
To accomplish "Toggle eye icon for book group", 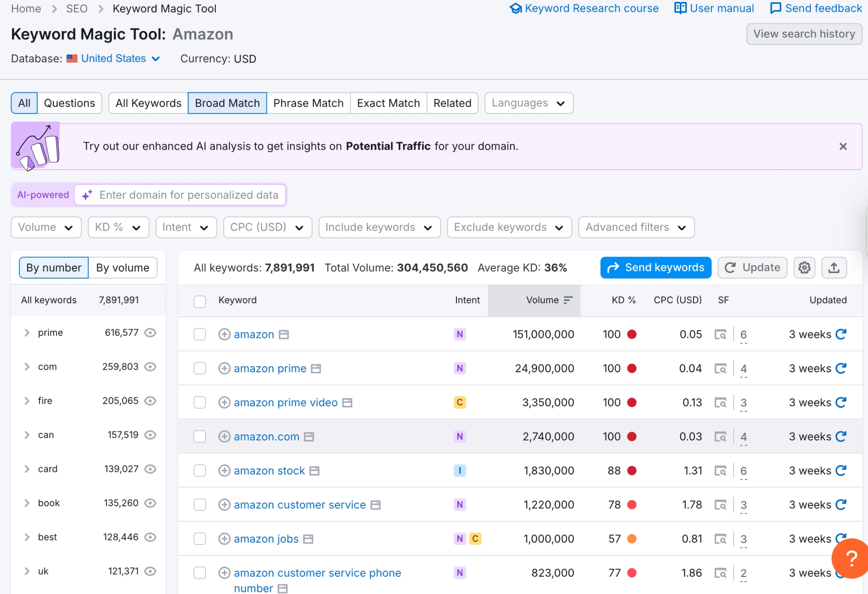I will 150,503.
